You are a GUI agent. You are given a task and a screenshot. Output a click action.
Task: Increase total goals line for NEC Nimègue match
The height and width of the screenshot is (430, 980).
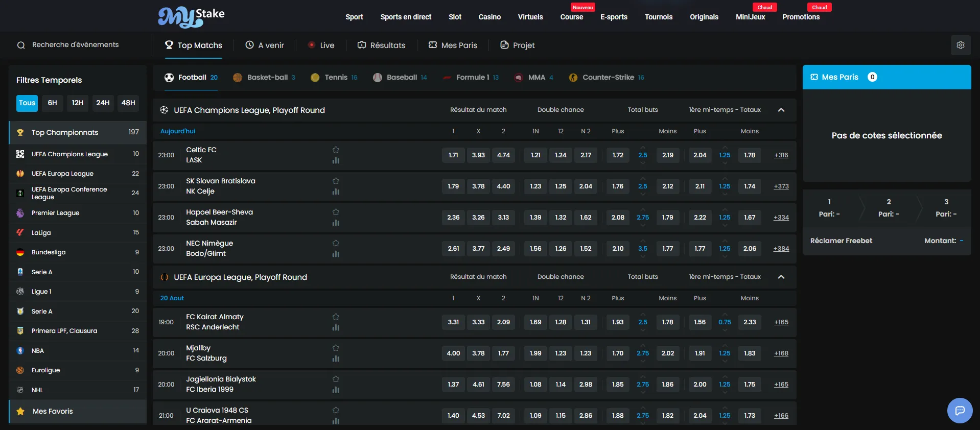point(643,241)
